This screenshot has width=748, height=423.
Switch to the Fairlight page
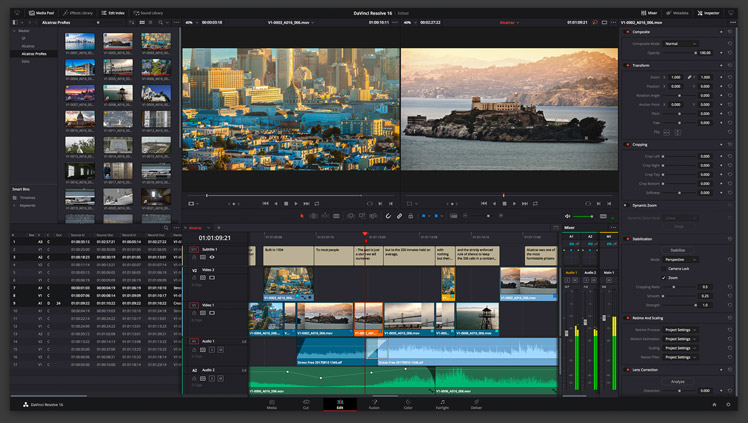pyautogui.click(x=442, y=406)
